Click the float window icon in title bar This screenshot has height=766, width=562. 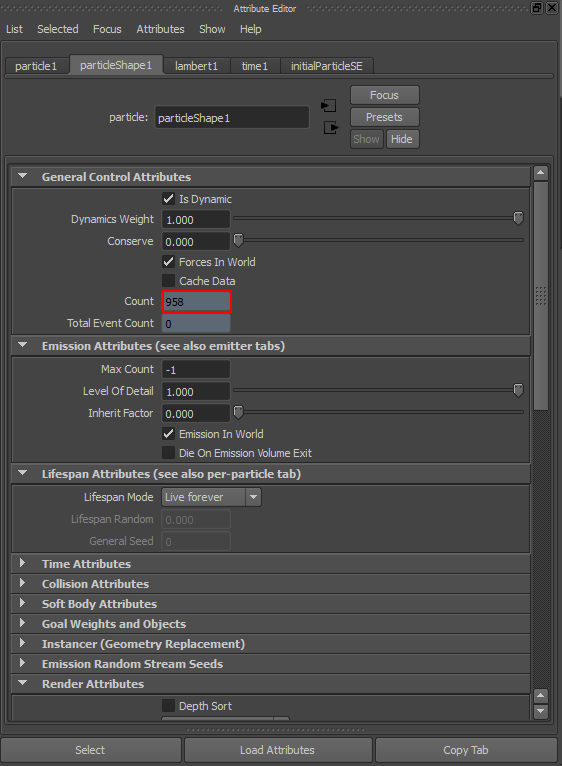pos(537,8)
